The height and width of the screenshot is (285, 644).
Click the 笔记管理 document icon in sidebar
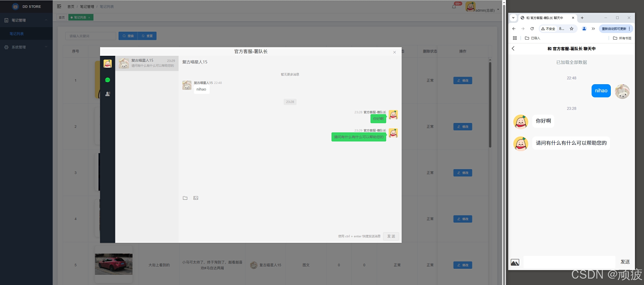(x=6, y=20)
